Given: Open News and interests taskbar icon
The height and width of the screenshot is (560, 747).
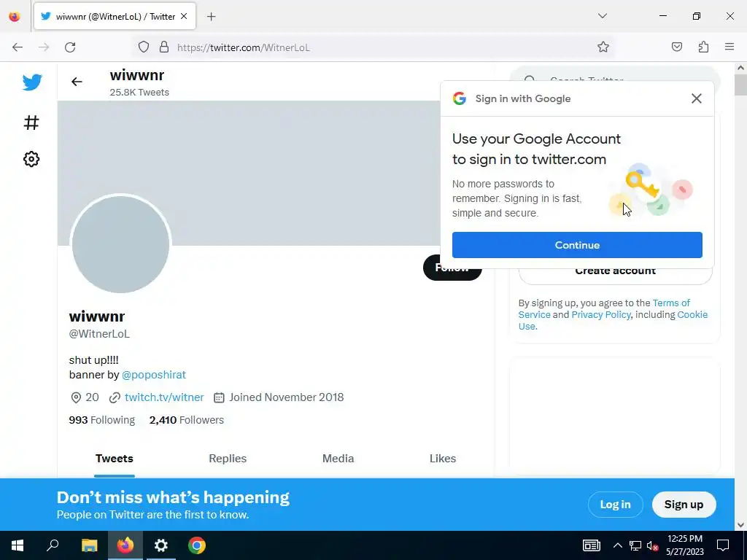Looking at the screenshot, I should click(x=591, y=545).
